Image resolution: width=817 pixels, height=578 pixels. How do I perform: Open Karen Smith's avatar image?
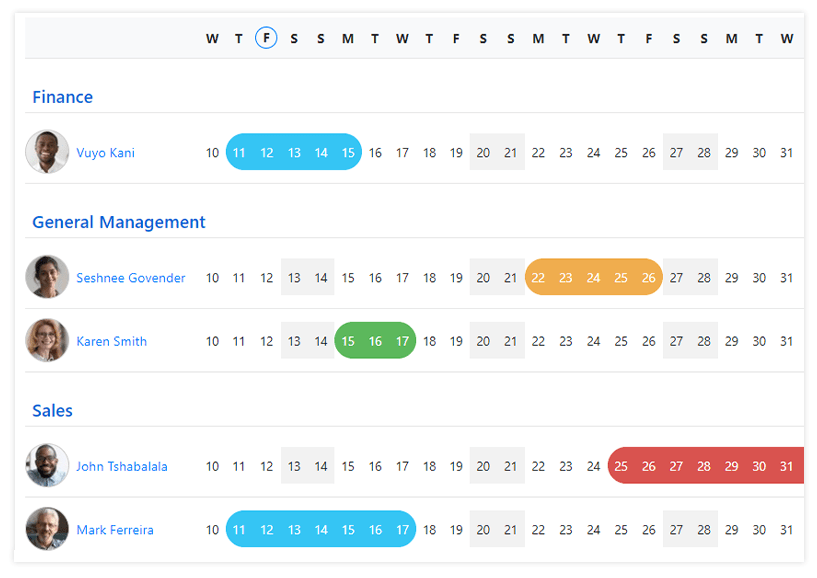[47, 341]
